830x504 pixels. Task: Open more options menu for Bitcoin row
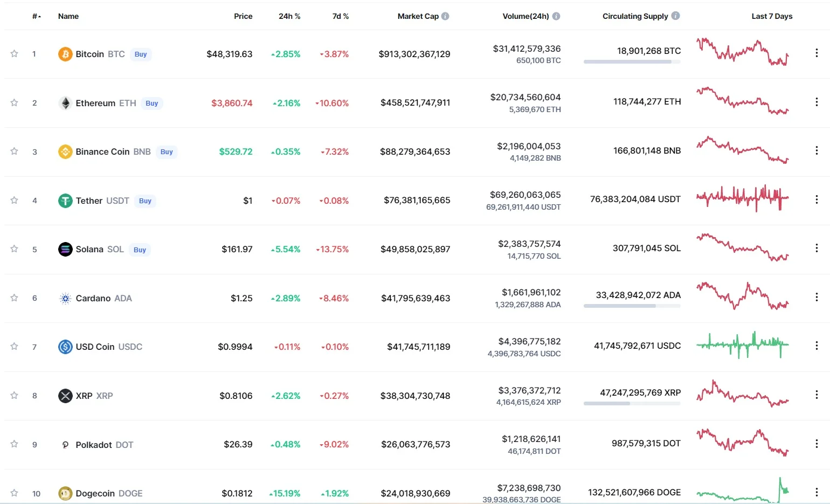817,53
